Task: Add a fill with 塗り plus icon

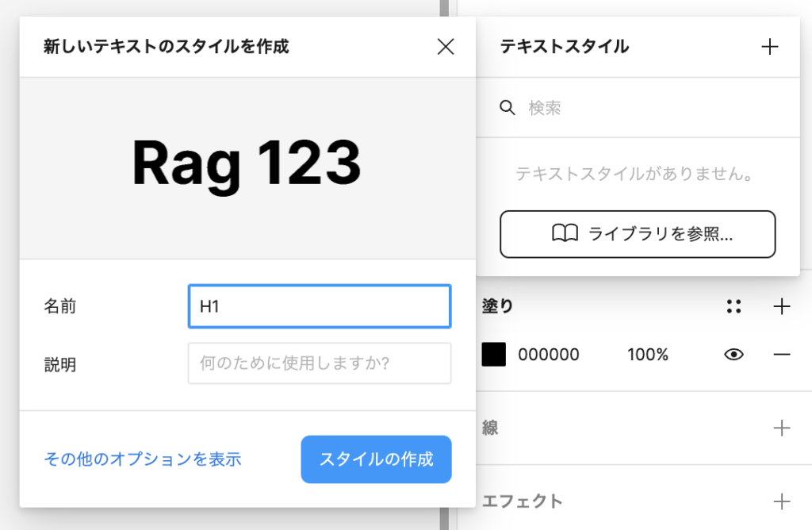Action: click(782, 307)
